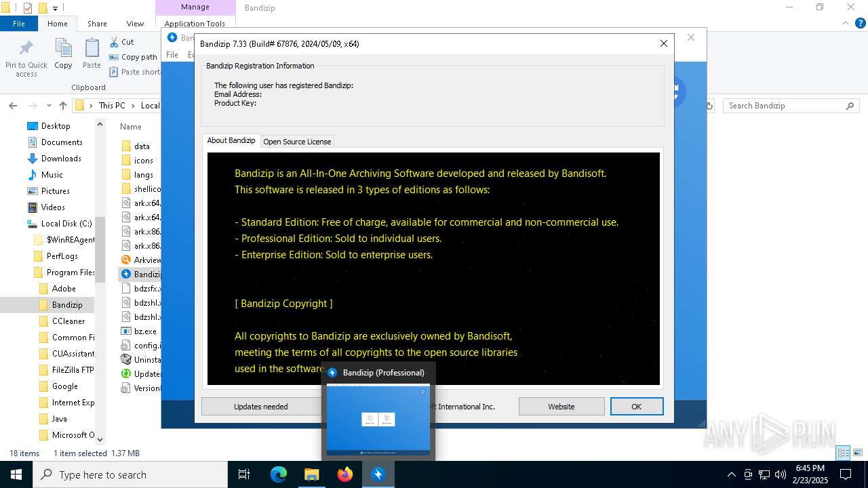Open the View ribbon tab
Viewport: 868px width, 488px height.
click(x=135, y=23)
